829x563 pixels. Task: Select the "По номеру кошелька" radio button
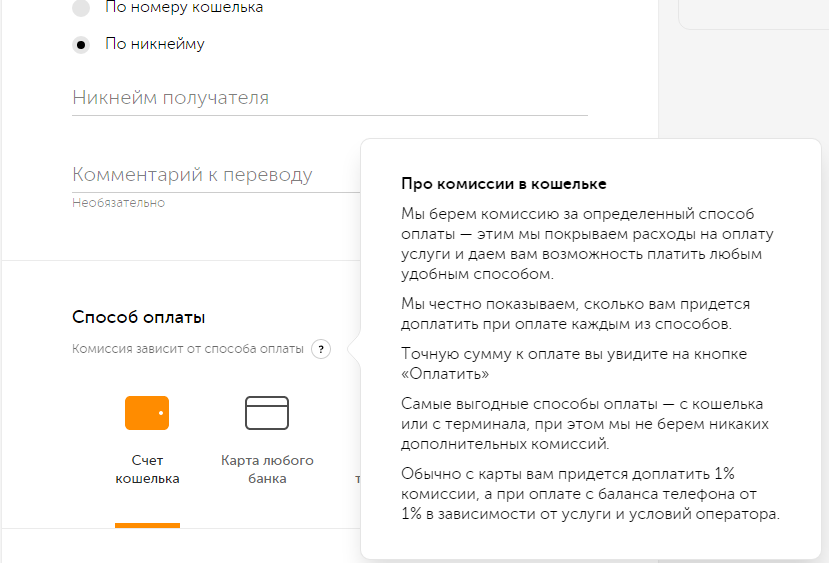click(x=81, y=8)
